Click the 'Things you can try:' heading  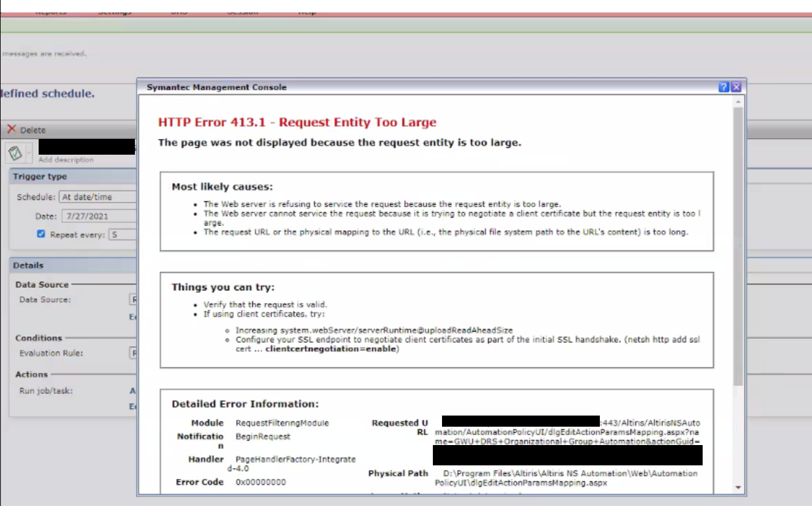click(x=223, y=287)
